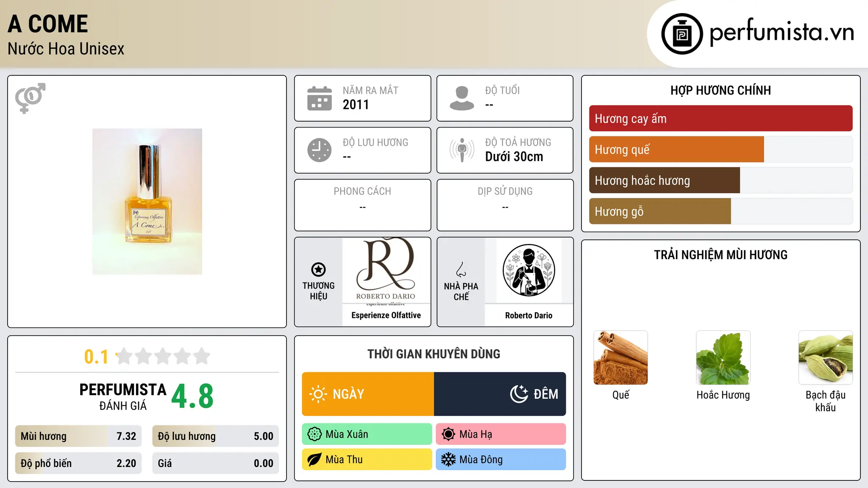Go to the perfumista.vn site name
Image resolution: width=868 pixels, height=488 pixels.
click(782, 33)
